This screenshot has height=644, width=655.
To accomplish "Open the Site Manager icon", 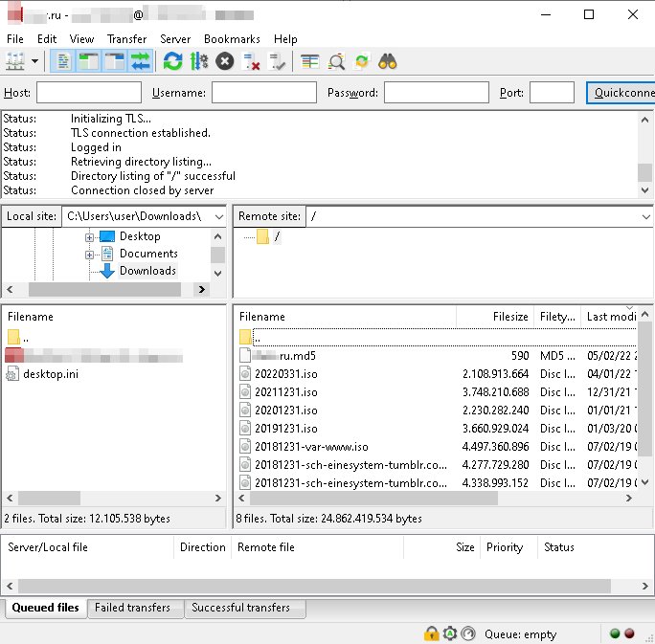I will coord(15,62).
